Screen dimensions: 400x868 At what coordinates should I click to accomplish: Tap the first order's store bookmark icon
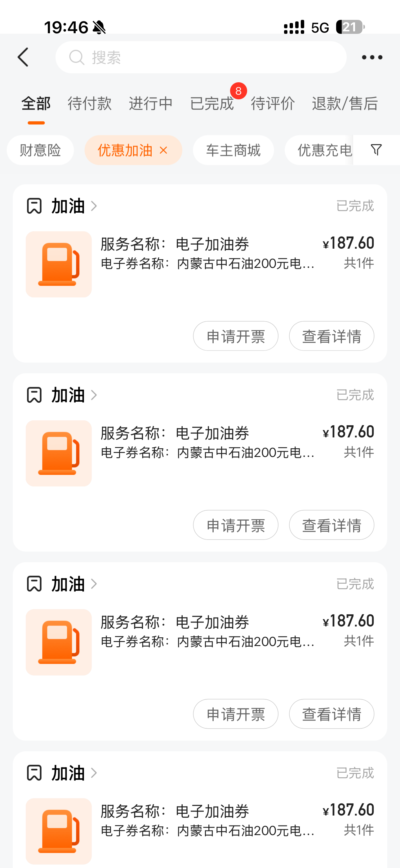click(34, 206)
